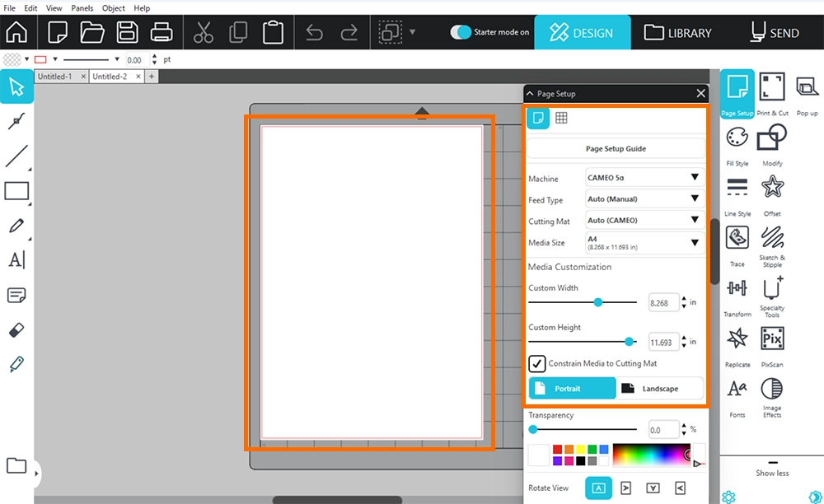Uncheck Constrain Media to Cutting Mat
The height and width of the screenshot is (504, 824).
537,363
